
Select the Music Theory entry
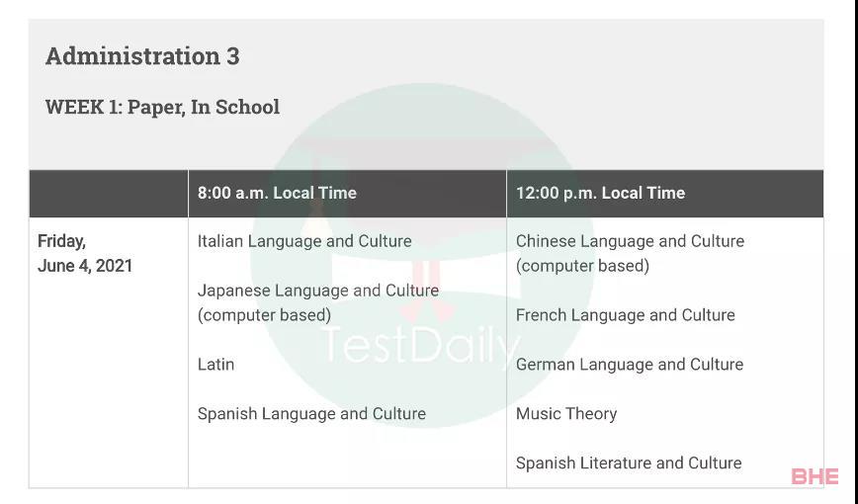point(566,414)
